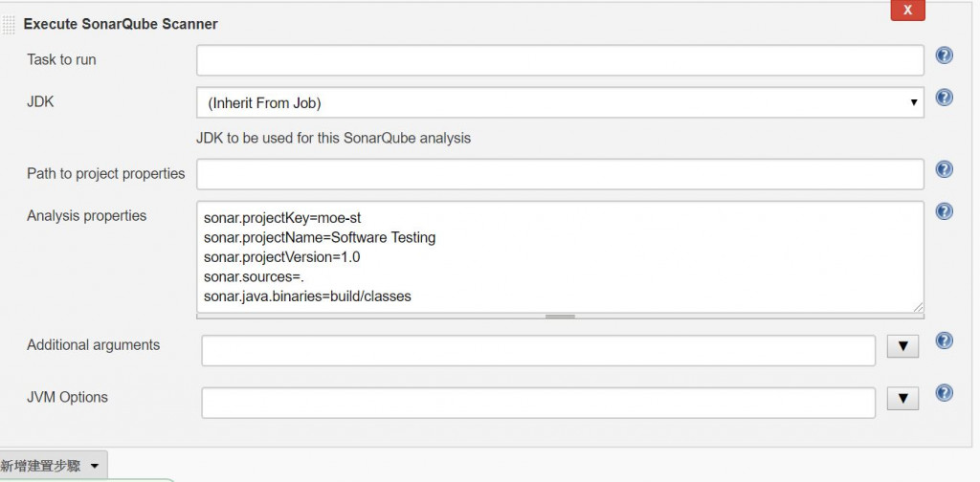Viewport: 980px width, 482px height.
Task: Click the Analysis properties corner resize grip
Action: point(918,307)
